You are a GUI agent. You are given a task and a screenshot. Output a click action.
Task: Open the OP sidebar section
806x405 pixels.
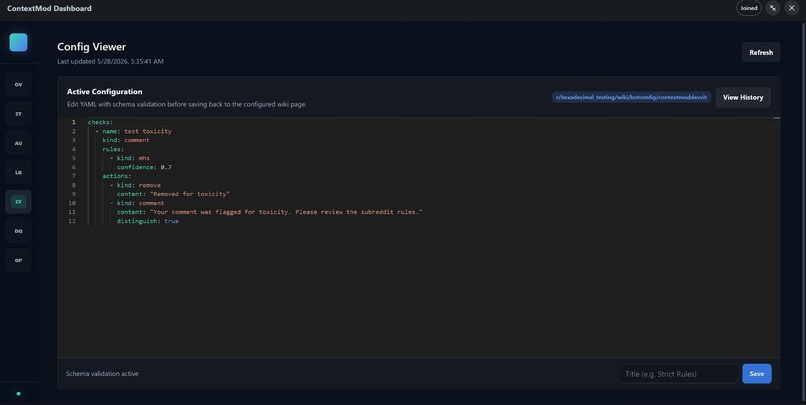(19, 260)
